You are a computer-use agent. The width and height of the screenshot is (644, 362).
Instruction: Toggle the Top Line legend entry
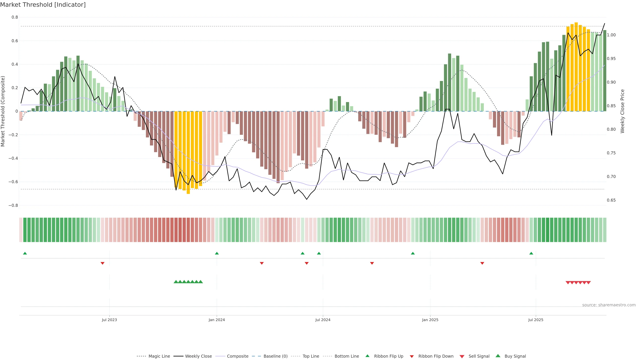(x=311, y=356)
